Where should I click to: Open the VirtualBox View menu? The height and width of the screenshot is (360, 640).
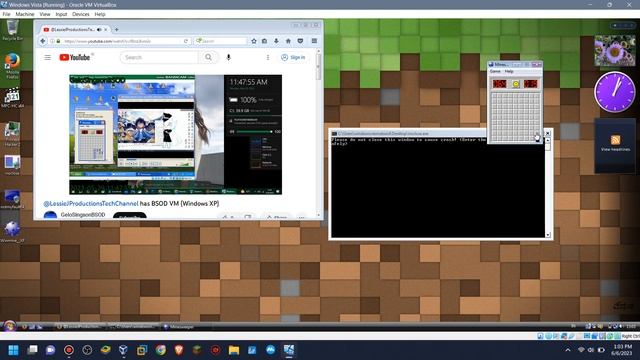[x=45, y=14]
